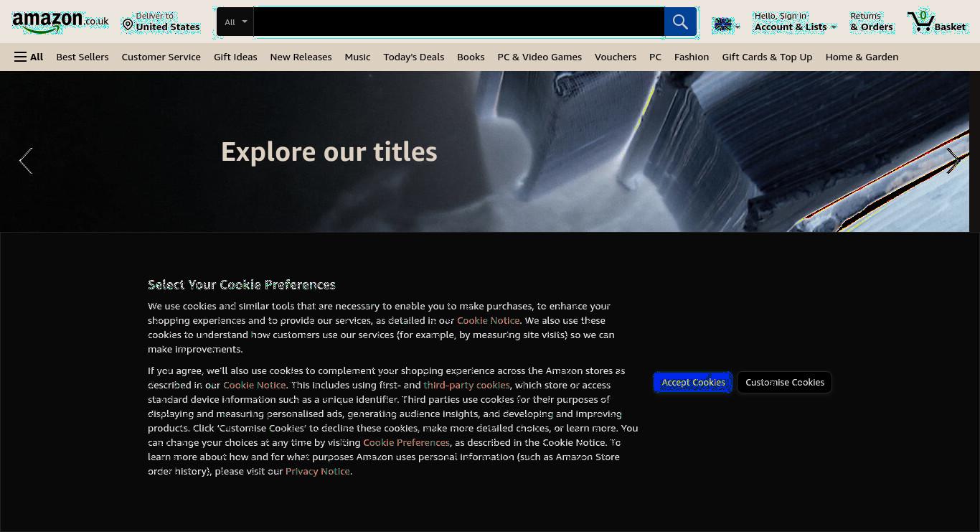Image resolution: width=980 pixels, height=532 pixels.
Task: Click the Customise Cookies button
Action: 785,382
